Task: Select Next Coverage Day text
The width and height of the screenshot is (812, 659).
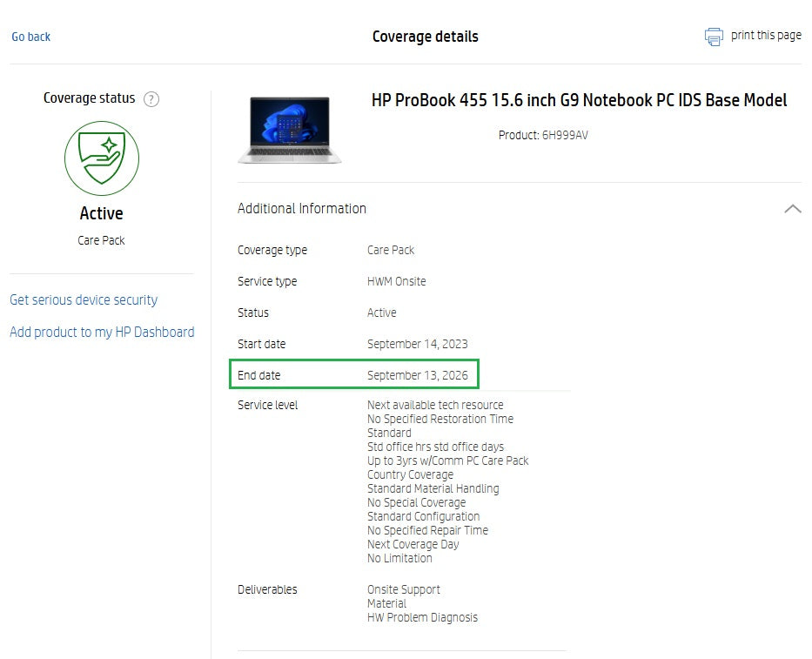Action: click(x=413, y=544)
